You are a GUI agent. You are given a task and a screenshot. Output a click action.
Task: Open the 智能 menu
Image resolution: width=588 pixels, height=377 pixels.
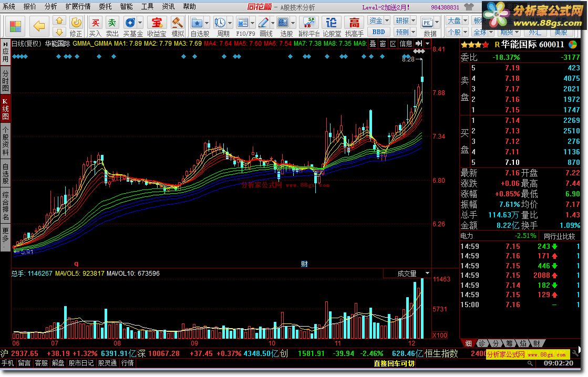126,6
